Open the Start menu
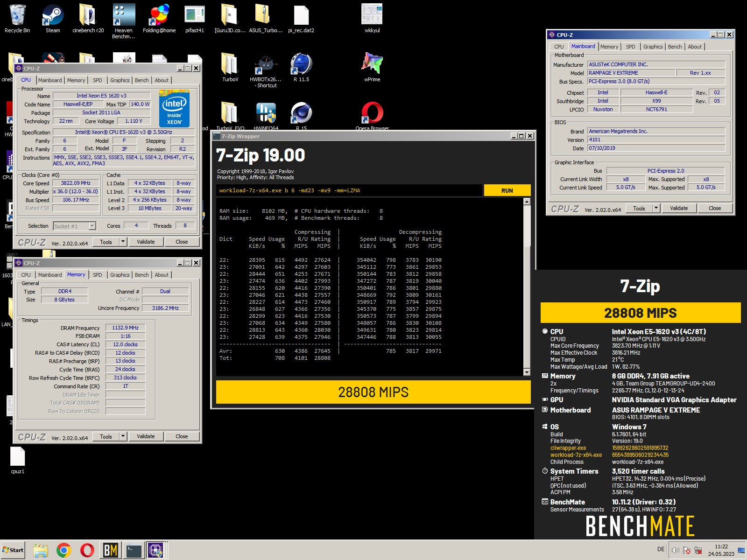 [13, 550]
